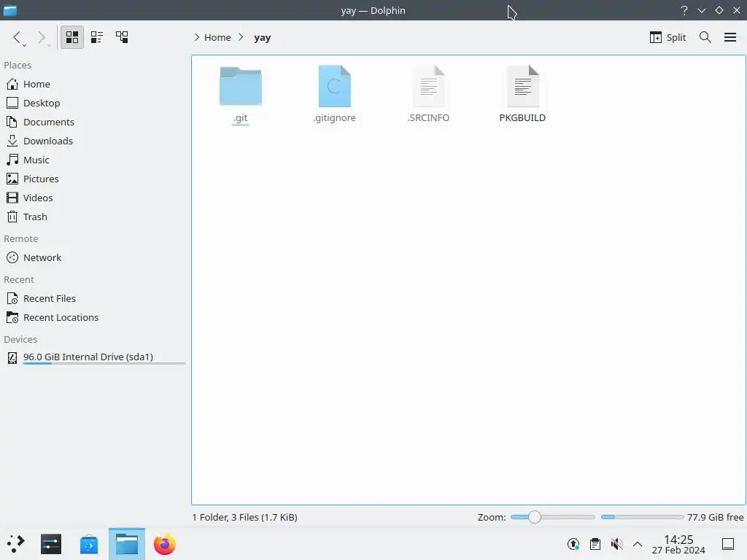Open the updates tray icon
747x560 pixels.
(x=573, y=544)
